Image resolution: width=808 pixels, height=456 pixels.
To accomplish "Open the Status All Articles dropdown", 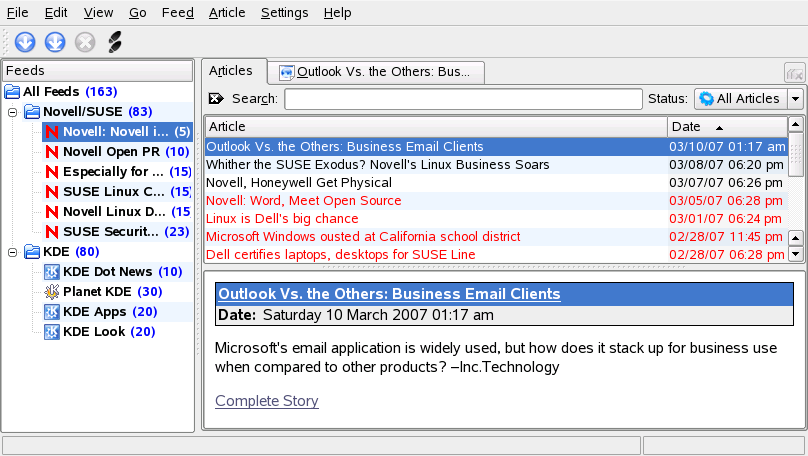I will pos(749,99).
